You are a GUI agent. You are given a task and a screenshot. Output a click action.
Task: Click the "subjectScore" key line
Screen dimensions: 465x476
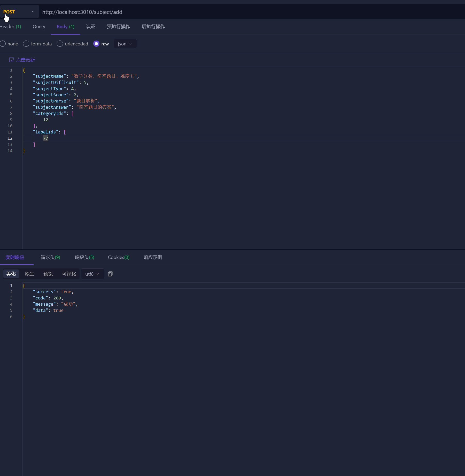coord(56,95)
